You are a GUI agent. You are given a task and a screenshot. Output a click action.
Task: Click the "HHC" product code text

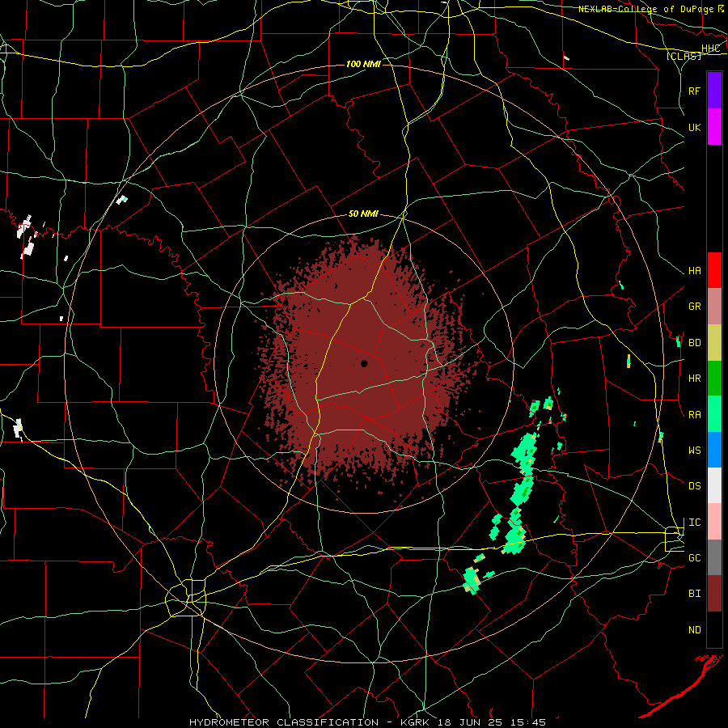tap(710, 49)
